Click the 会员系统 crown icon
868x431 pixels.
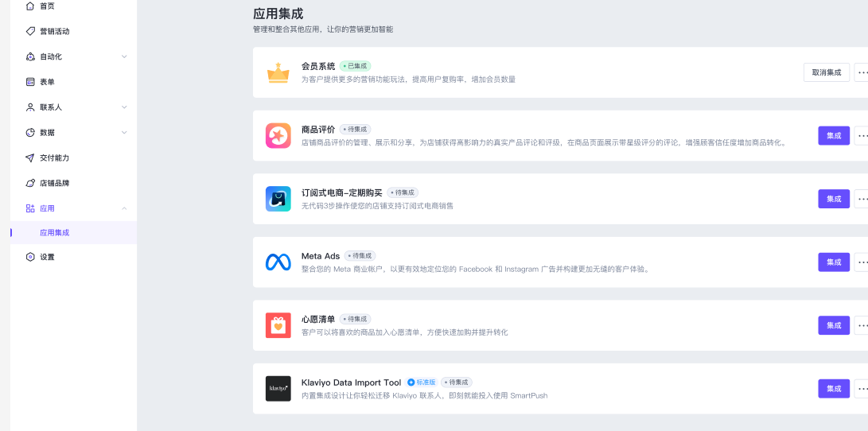coord(278,72)
